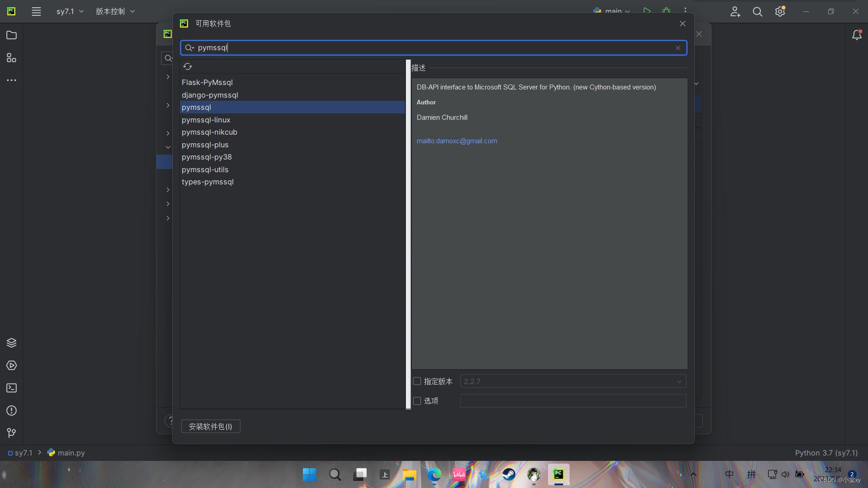Click the splitter between list and description
868x488 pixels.
[408, 234]
